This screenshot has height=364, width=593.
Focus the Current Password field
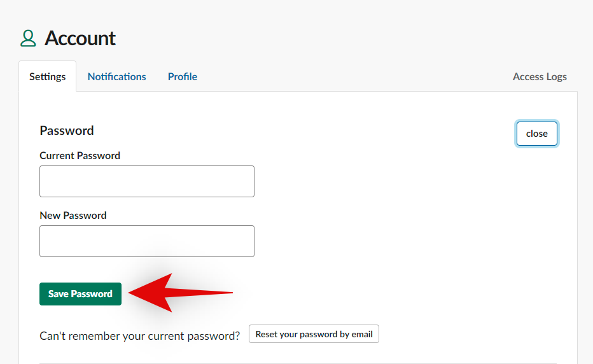[x=147, y=181]
